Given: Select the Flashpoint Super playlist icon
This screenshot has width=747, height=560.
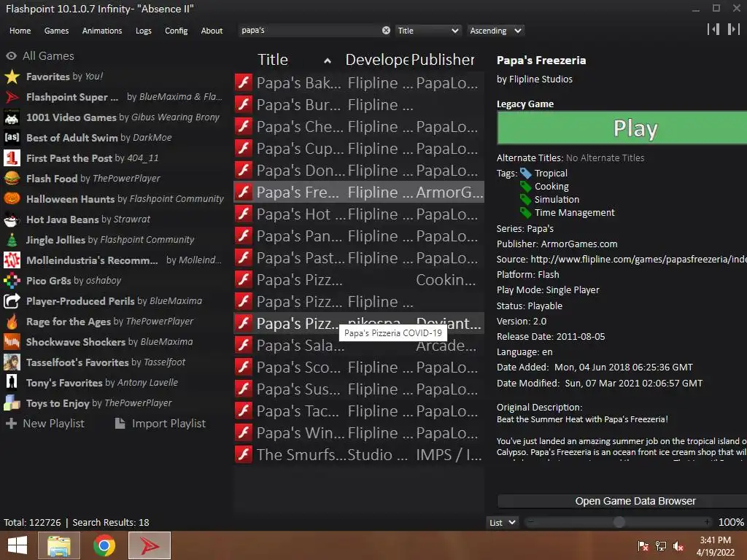Looking at the screenshot, I should pyautogui.click(x=12, y=97).
